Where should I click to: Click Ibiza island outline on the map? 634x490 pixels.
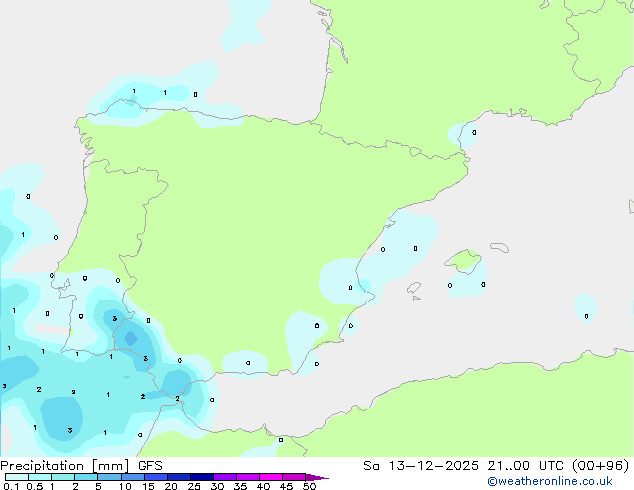pos(414,288)
